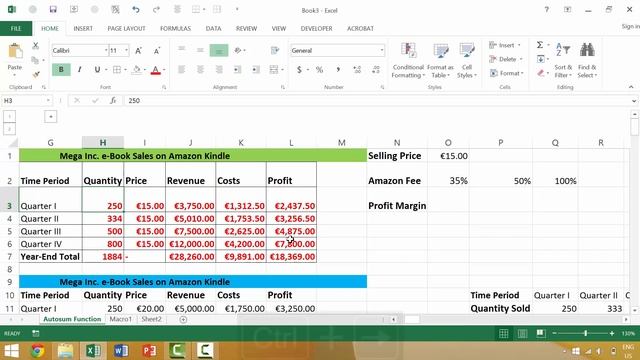Viewport: 640px width, 360px height.
Task: Click the AutoSum sigma icon
Action: coord(540,45)
